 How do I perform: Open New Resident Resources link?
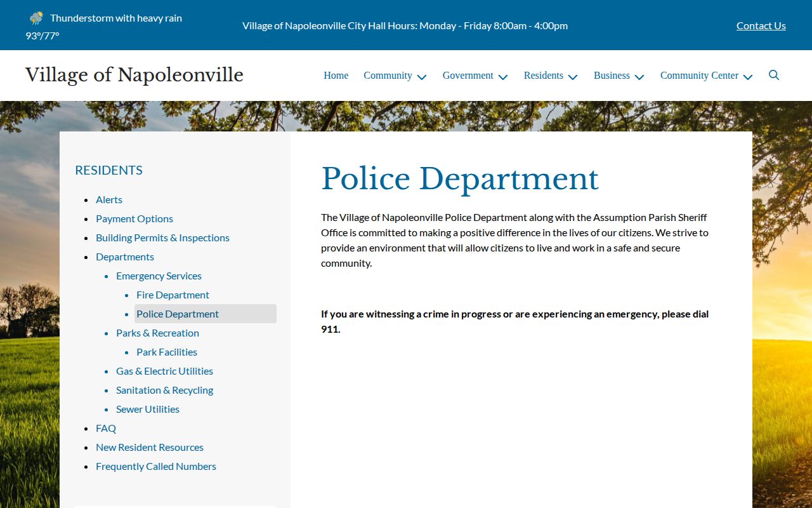point(150,447)
